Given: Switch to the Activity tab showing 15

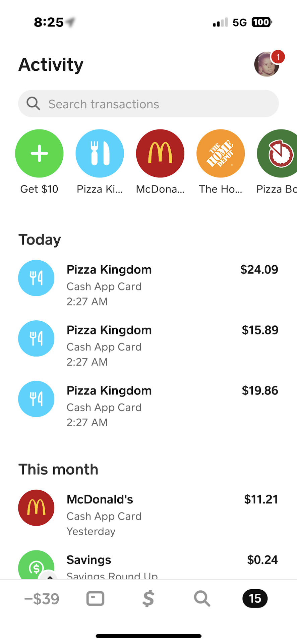Looking at the screenshot, I should pos(255,599).
